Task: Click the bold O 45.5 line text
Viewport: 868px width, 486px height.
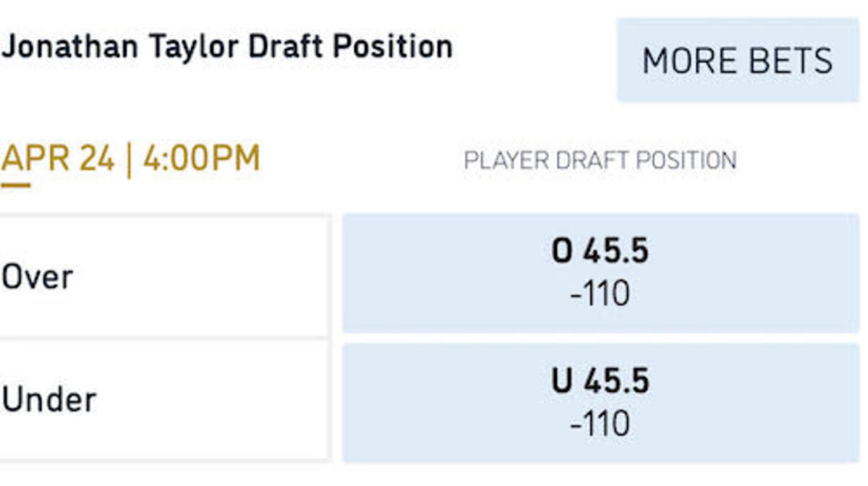Action: point(600,252)
